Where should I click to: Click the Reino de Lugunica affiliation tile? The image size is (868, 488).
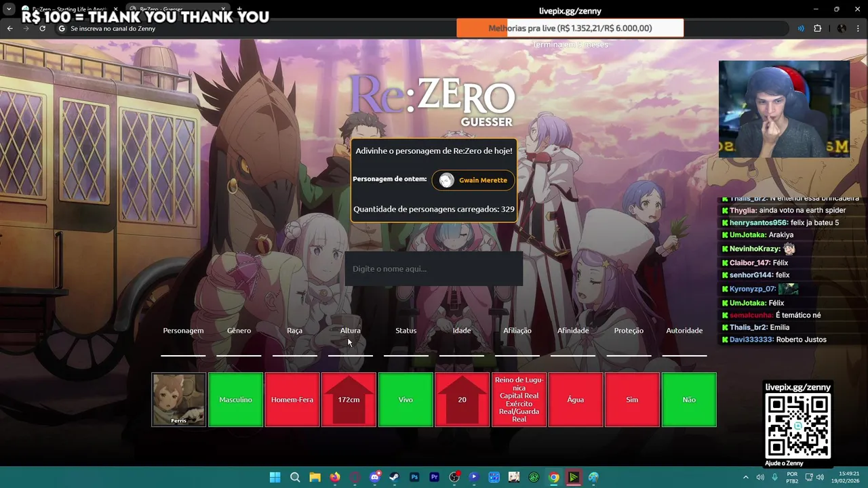point(519,400)
